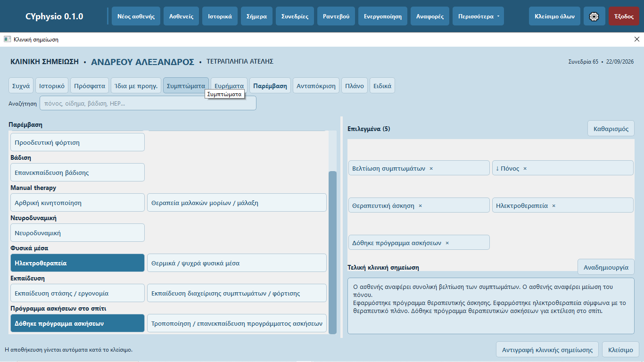Select 'Επανεκπαίδευση βάδισης' option
Viewport: 644px width, 362px height.
coord(77,173)
